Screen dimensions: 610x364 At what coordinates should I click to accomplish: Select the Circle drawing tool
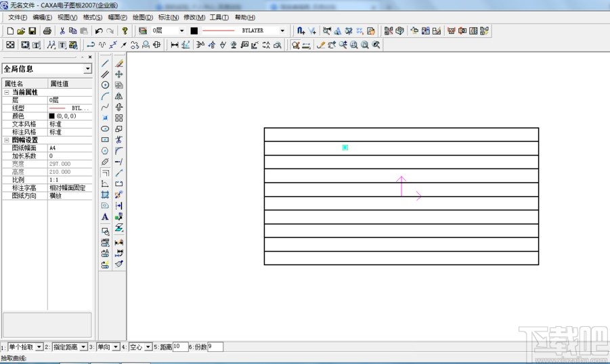pos(105,85)
